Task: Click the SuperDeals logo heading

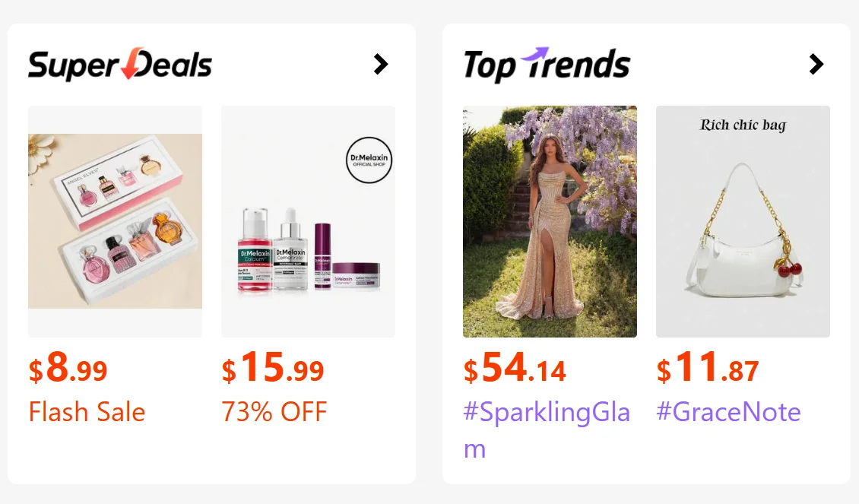Action: (119, 65)
